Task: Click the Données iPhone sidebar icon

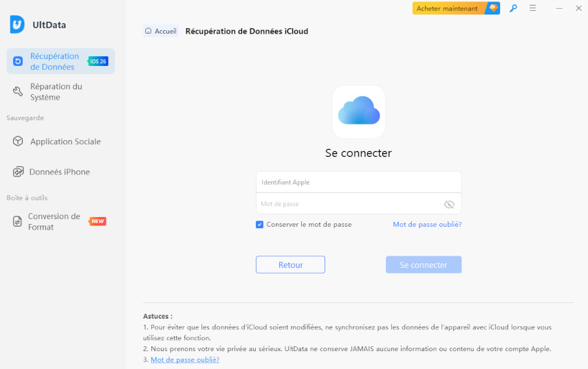Action: [x=18, y=172]
